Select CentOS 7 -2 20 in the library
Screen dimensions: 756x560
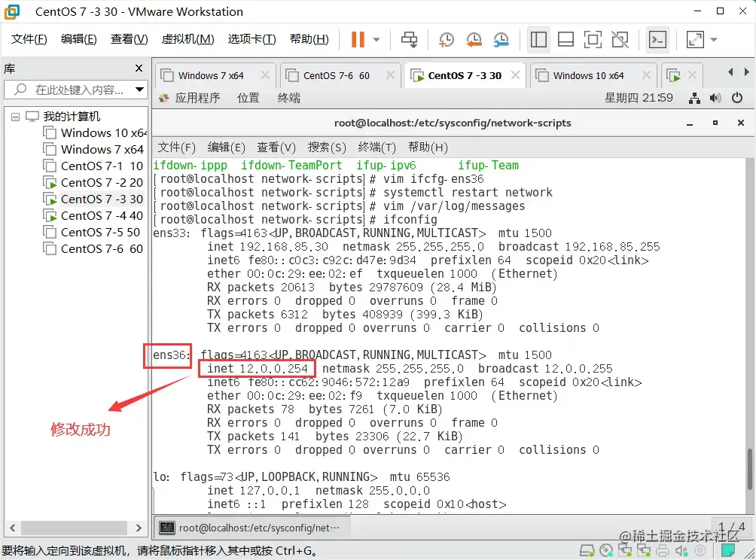pyautogui.click(x=94, y=183)
